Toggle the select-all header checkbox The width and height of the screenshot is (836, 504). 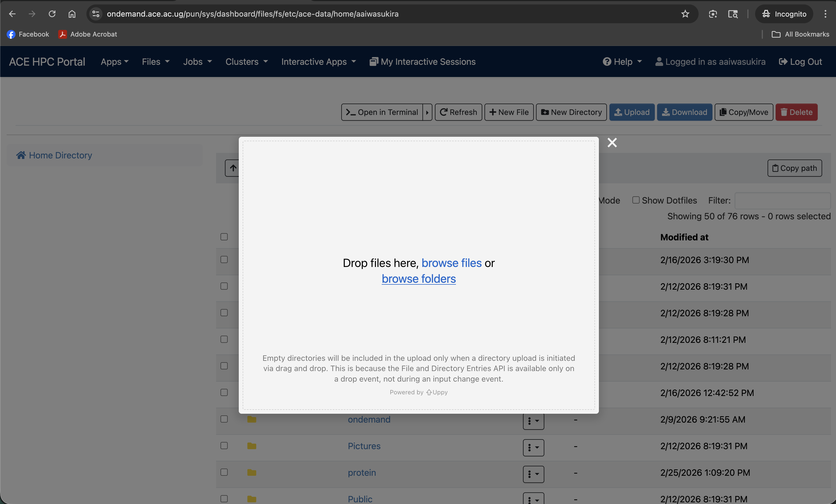coord(224,237)
